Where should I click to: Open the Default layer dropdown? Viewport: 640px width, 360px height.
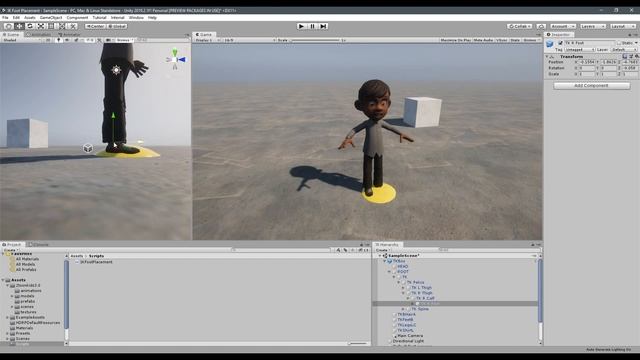tap(624, 49)
